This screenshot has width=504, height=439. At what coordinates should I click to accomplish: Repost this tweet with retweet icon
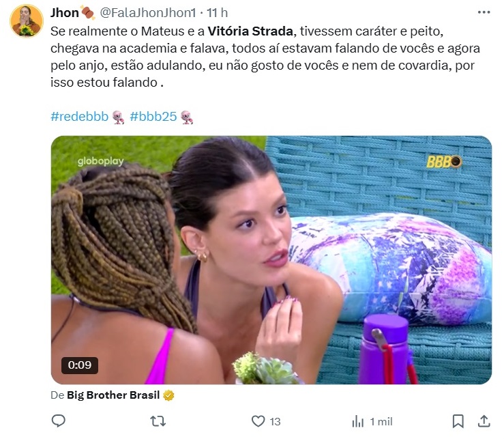click(x=158, y=421)
